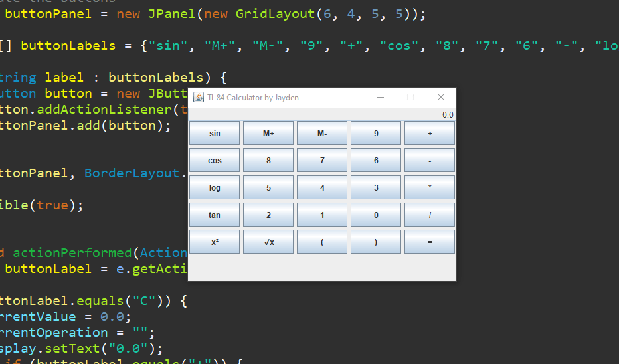The image size is (619, 364).
Task: Minimize the TI-84 Calculator window
Action: [381, 97]
